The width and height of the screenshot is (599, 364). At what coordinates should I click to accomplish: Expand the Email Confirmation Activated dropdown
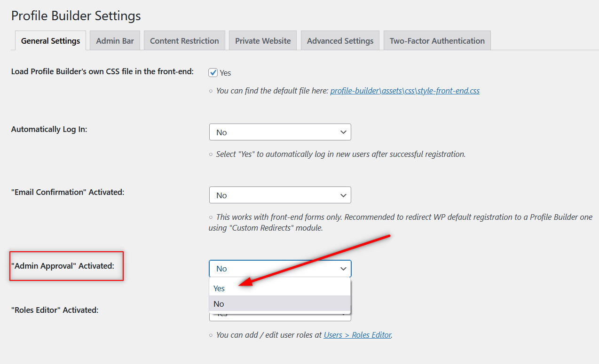click(280, 195)
